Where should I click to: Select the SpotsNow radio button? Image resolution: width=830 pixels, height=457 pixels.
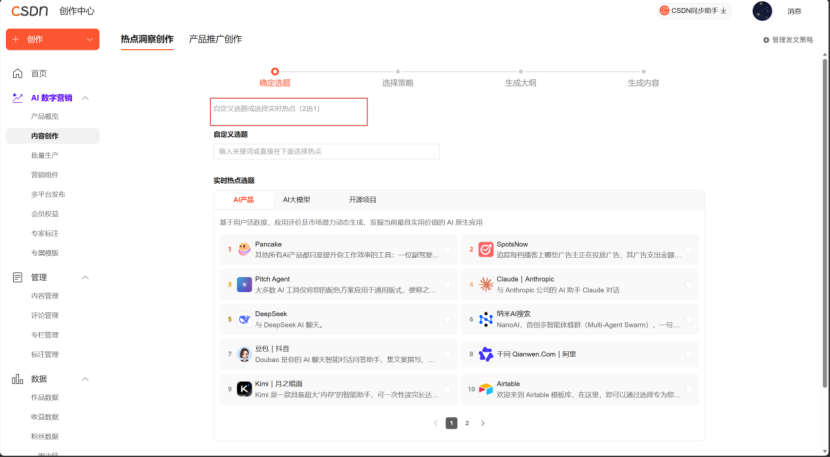tap(689, 249)
